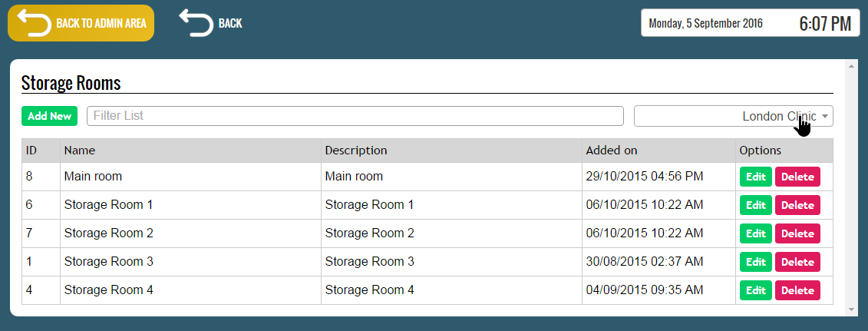Click the Back to Admin Area arrow icon

(34, 22)
